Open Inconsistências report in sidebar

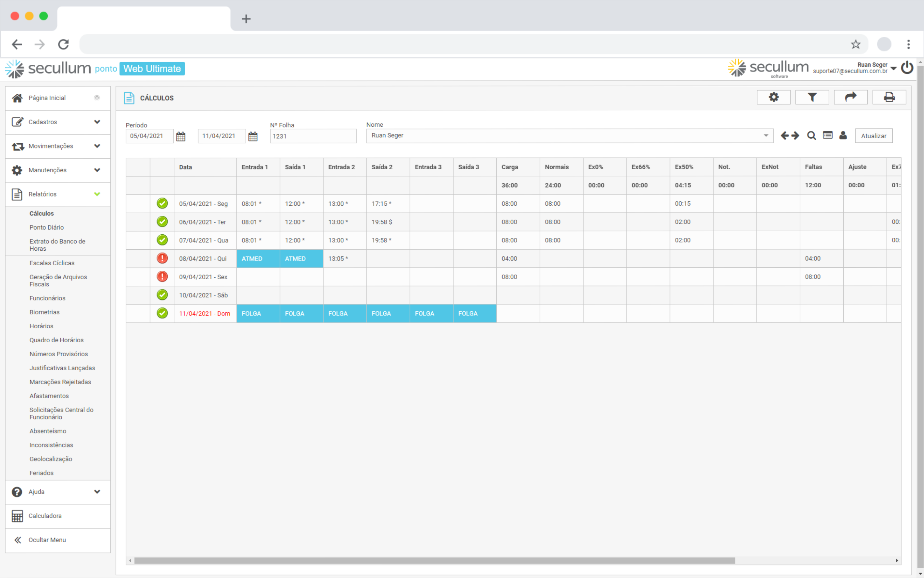[x=51, y=445]
